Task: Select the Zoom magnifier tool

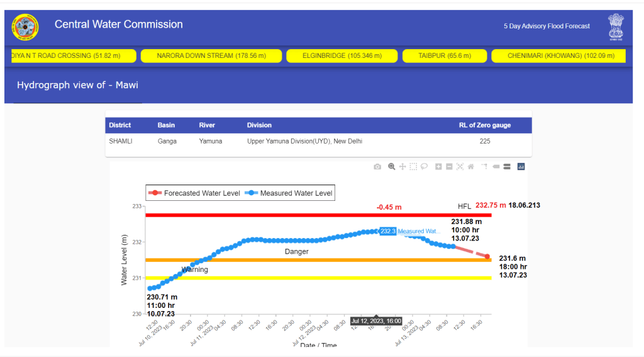Action: pos(391,167)
